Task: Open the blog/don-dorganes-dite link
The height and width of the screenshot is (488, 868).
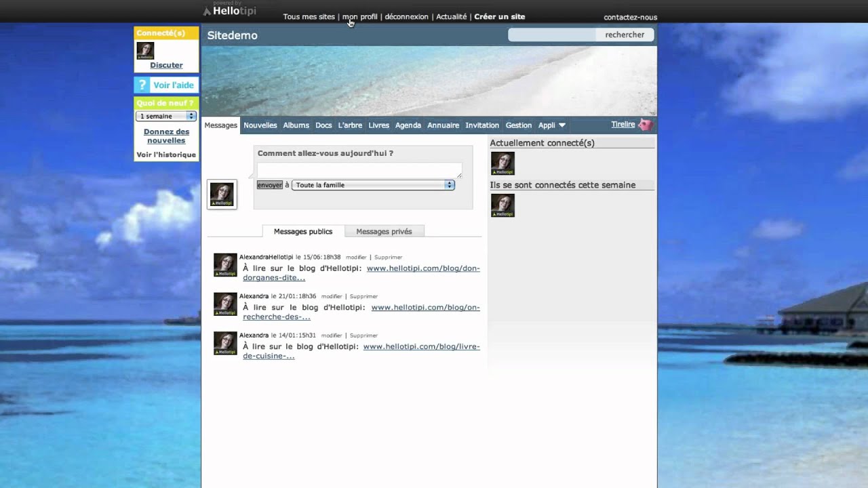Action: coord(361,273)
